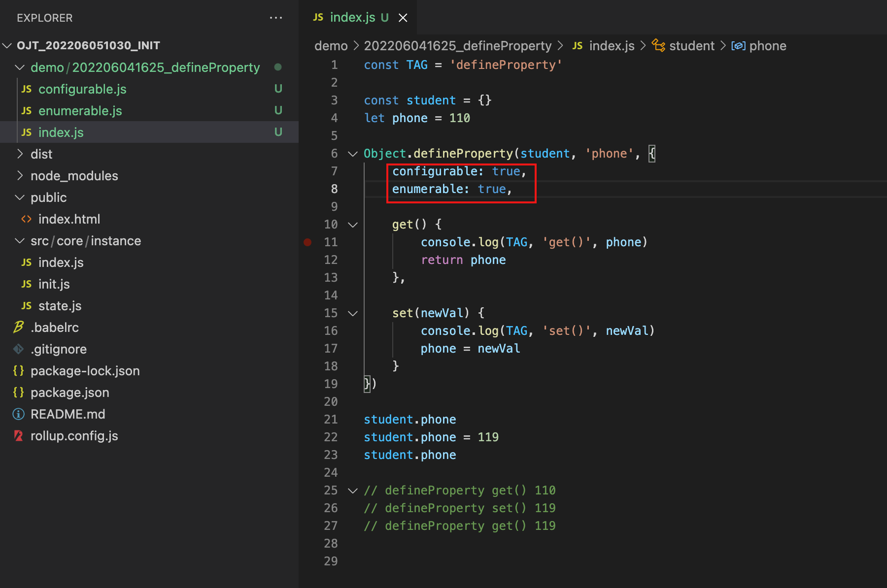Click the HTML icon of index.html
This screenshot has height=588, width=887.
pos(27,219)
